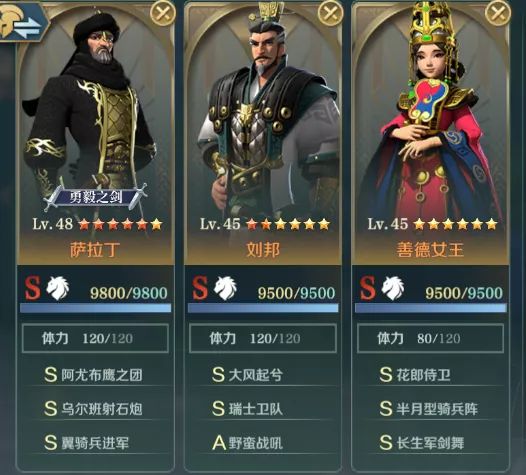Select the 大风起兮 skill

(248, 375)
